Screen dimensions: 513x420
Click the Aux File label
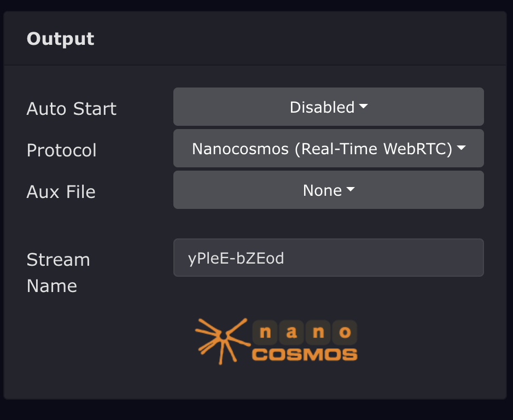tap(61, 192)
